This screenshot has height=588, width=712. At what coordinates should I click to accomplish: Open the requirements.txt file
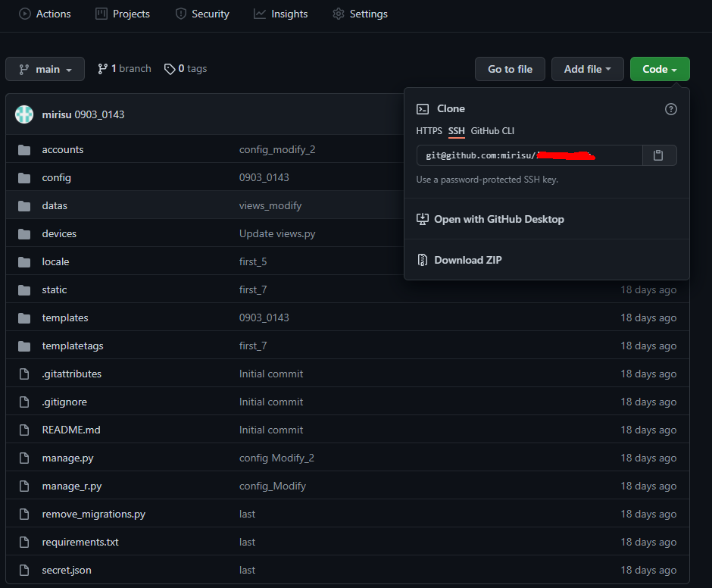(x=80, y=542)
